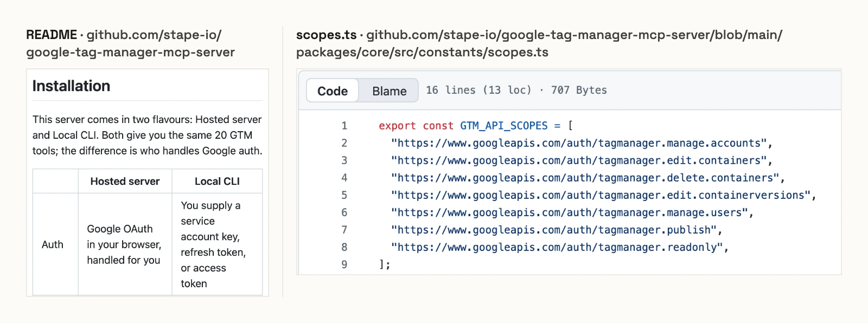The width and height of the screenshot is (868, 323).
Task: Click the 'Local CLI' column header
Action: click(x=217, y=181)
